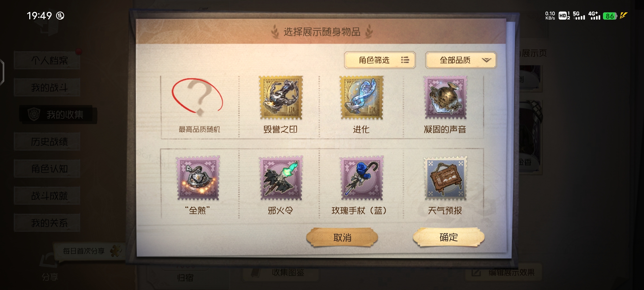Screen dimensions: 644x290
Task: Open the 全部品质 quality dropdown
Action: click(x=461, y=60)
